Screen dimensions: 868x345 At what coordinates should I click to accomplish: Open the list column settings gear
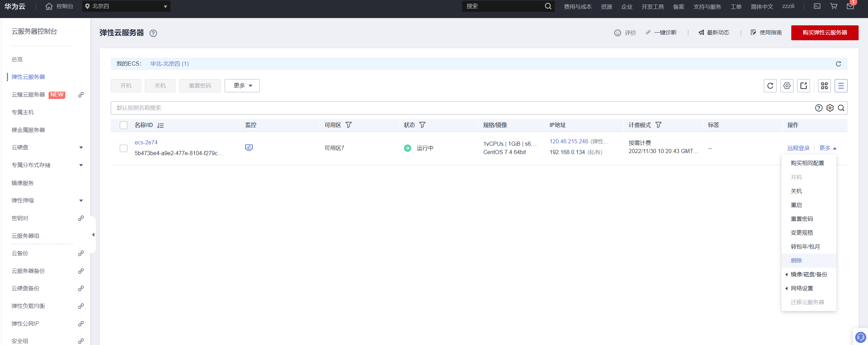click(x=787, y=86)
